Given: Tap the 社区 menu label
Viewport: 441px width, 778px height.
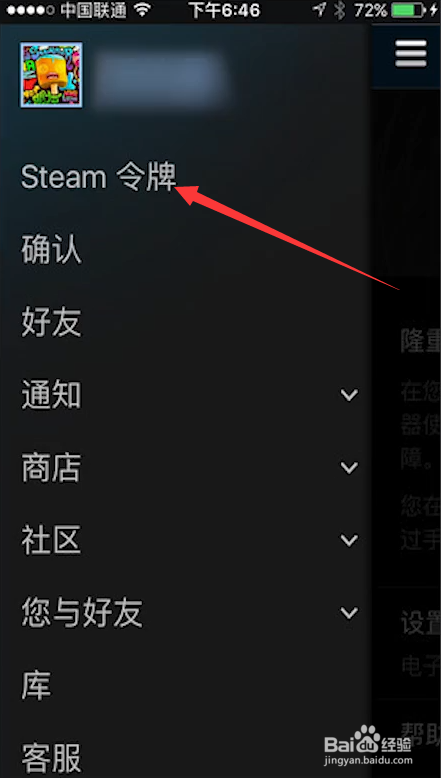Looking at the screenshot, I should coord(51,540).
